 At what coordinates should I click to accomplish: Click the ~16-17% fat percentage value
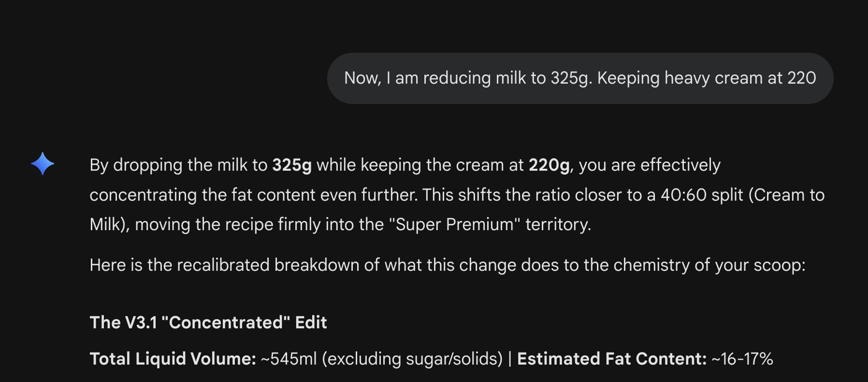[x=742, y=359]
